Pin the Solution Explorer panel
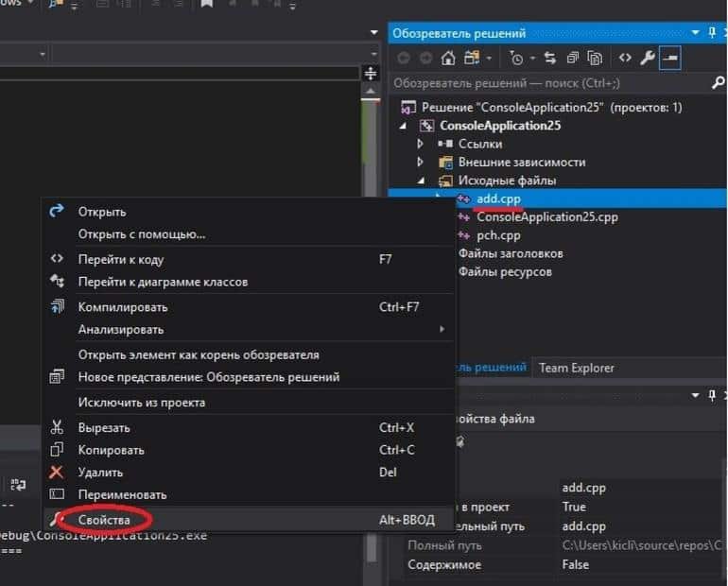The image size is (728, 586). (x=712, y=32)
